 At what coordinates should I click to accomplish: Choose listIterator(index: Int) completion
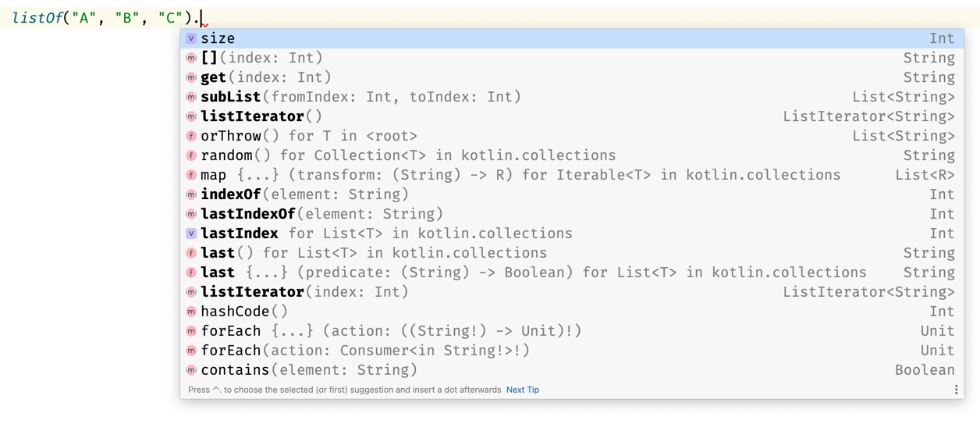click(304, 292)
